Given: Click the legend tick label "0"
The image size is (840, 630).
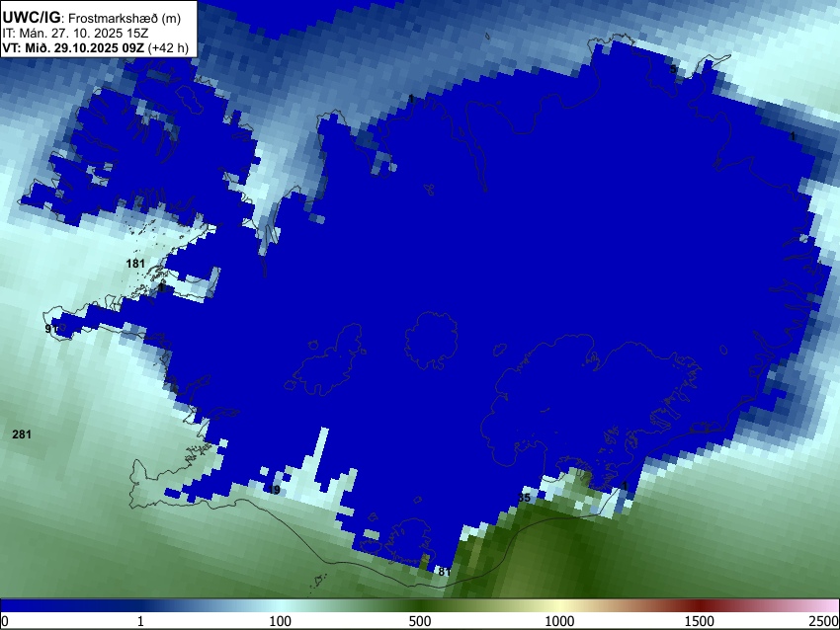Looking at the screenshot, I should point(5,621).
